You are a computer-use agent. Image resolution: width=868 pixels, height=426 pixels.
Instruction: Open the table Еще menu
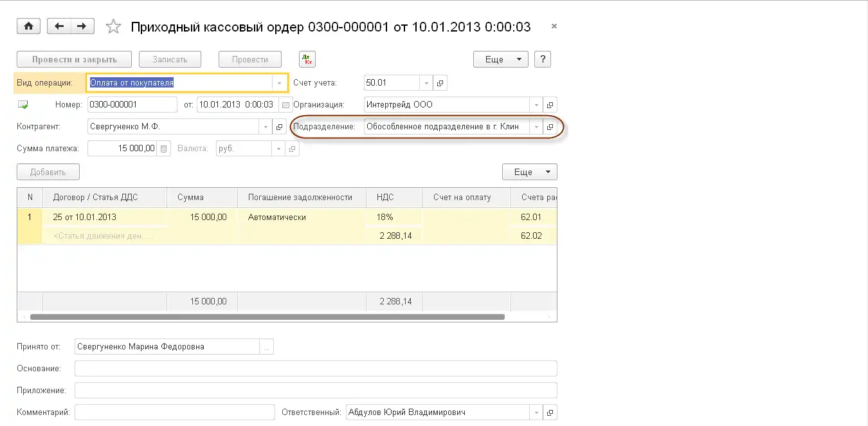[x=529, y=172]
